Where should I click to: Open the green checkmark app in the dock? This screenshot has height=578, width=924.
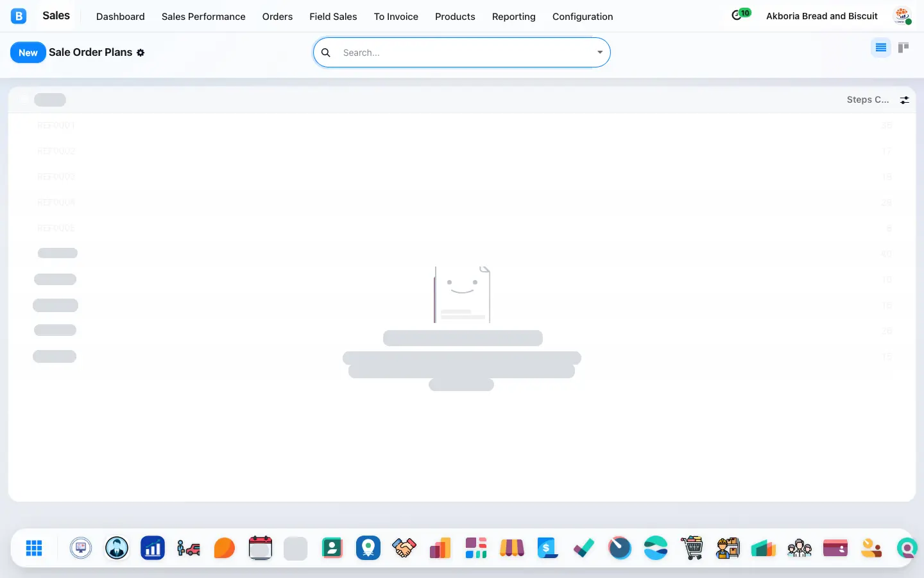point(584,548)
